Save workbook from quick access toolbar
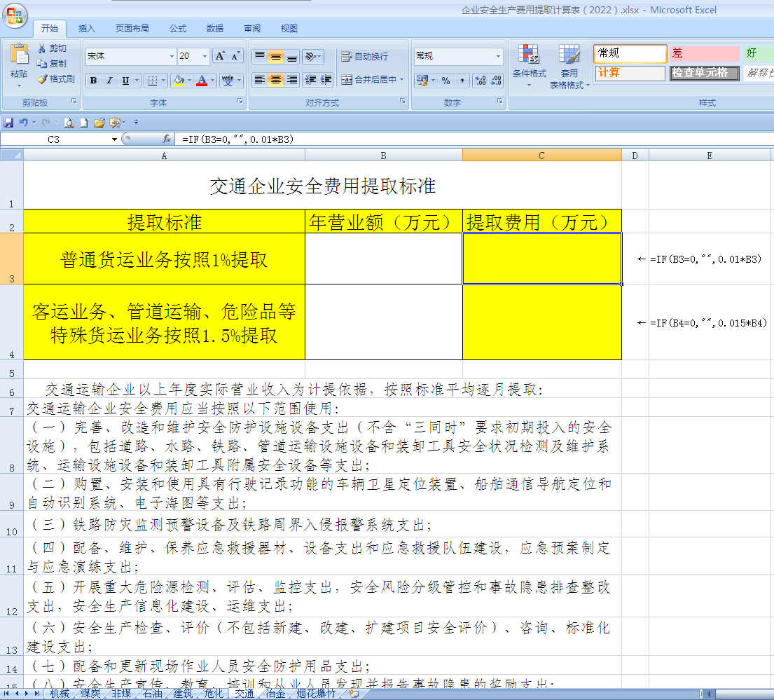 coord(8,123)
